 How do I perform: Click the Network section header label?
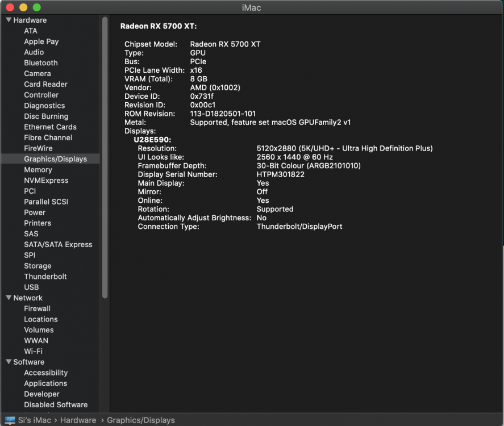click(28, 298)
